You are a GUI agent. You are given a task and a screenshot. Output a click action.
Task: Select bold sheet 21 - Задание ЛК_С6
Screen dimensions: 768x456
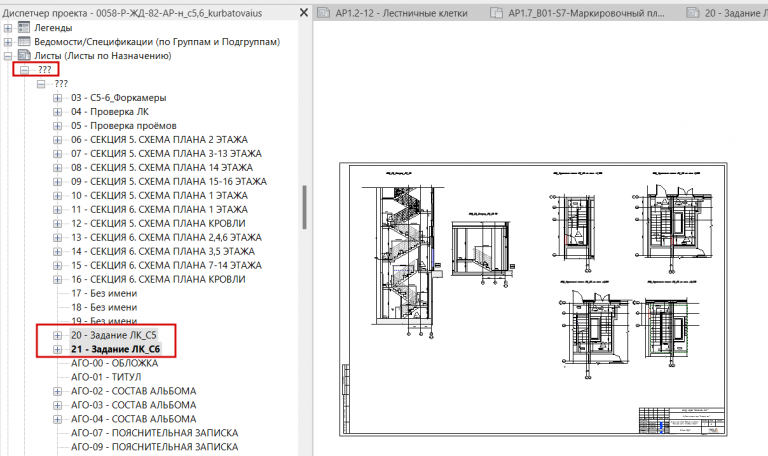[116, 349]
